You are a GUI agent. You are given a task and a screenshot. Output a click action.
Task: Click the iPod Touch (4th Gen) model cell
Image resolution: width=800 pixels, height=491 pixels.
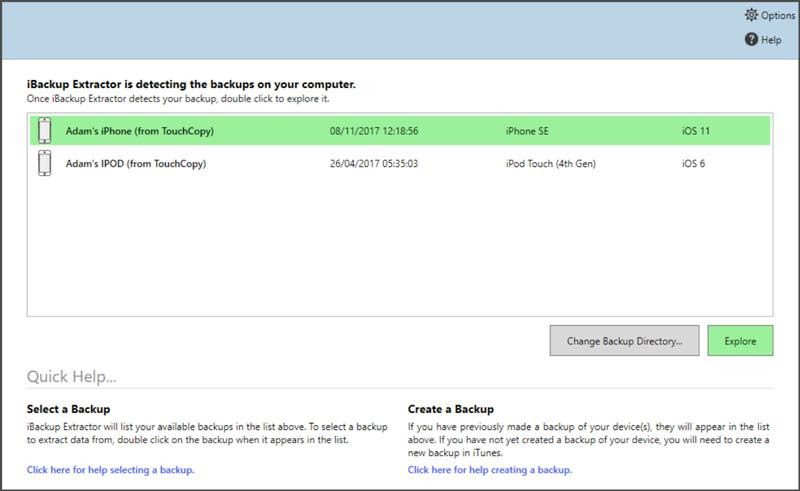[551, 163]
